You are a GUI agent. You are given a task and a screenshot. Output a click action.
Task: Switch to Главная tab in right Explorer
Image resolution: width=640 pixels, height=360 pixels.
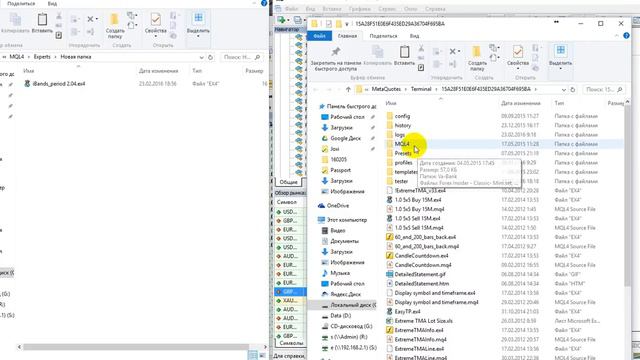(347, 36)
